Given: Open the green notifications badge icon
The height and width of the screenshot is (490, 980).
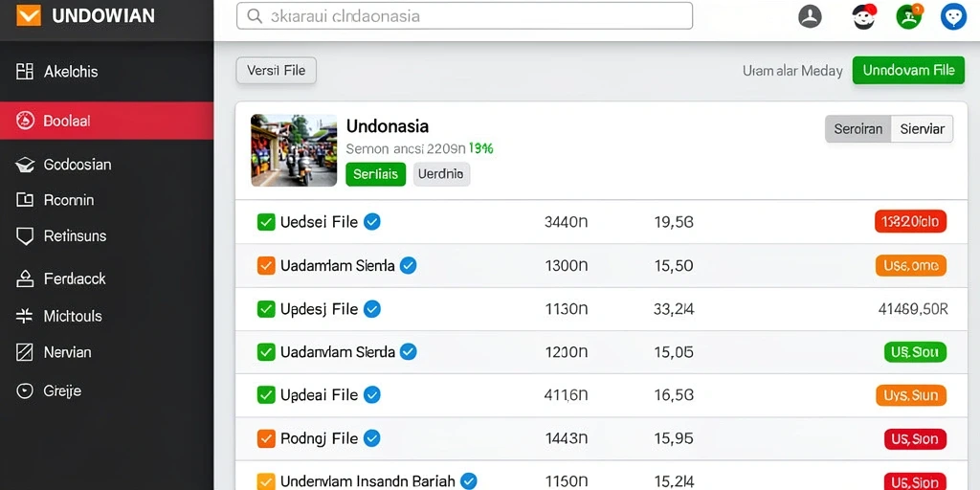Looking at the screenshot, I should [x=909, y=16].
